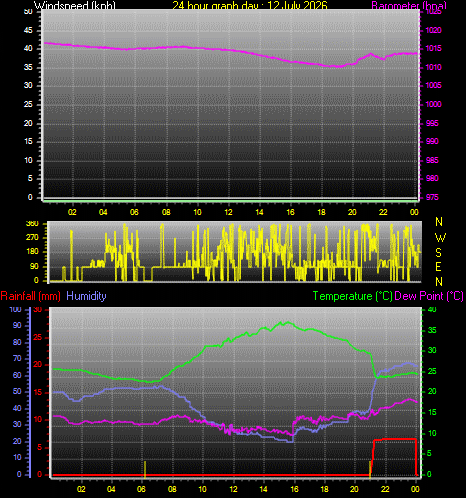Click the "24 hour graph day : 12 July 2026" heading
Image resolution: width=466 pixels, height=498 pixels.
click(x=250, y=5)
